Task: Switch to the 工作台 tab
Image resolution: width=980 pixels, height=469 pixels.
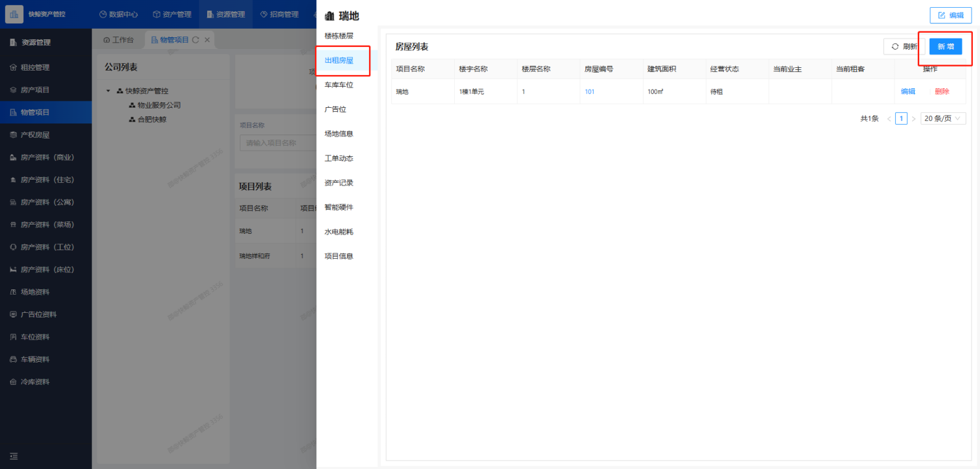Action: 118,40
